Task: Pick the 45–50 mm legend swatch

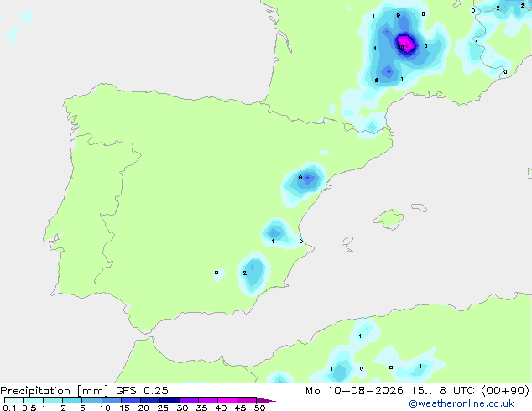Action: (x=247, y=400)
